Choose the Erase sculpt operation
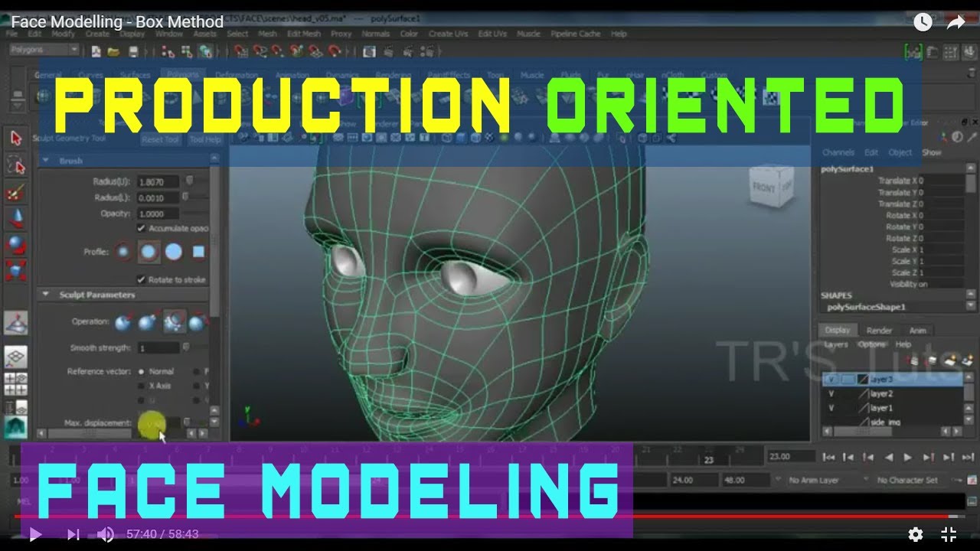The image size is (980, 551). (198, 323)
